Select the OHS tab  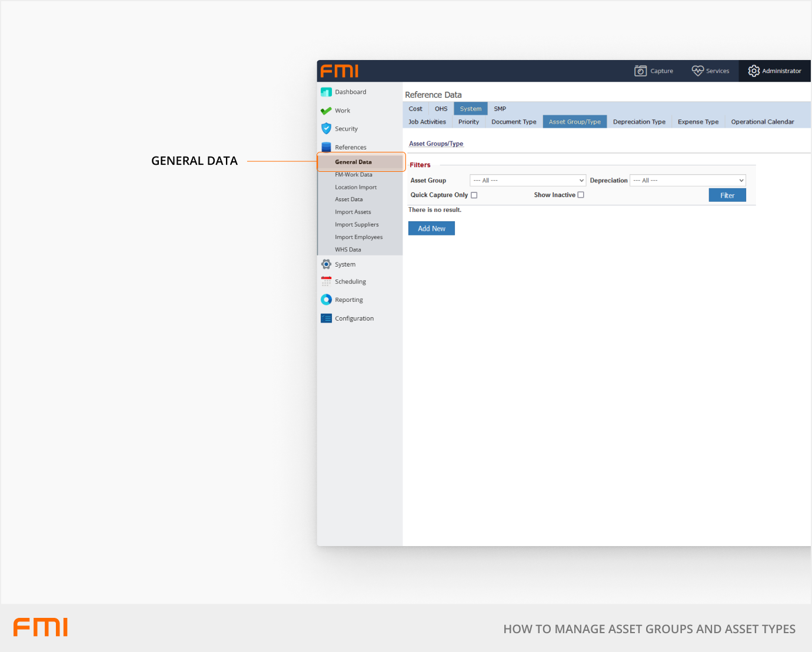[441, 109]
